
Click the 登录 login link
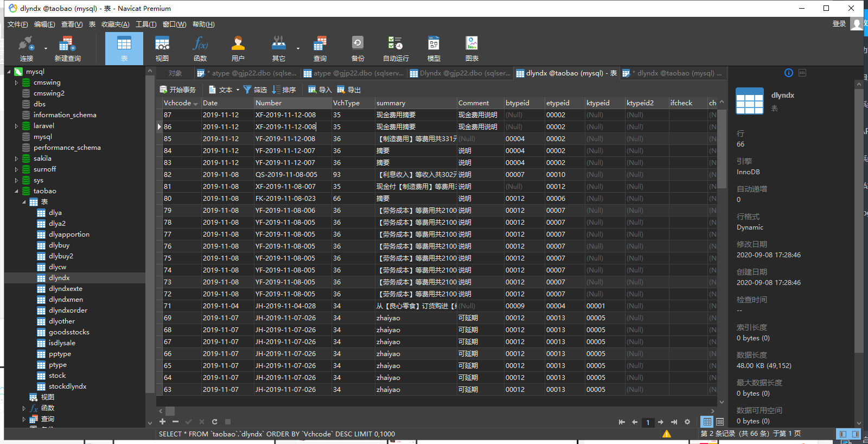[x=839, y=24]
